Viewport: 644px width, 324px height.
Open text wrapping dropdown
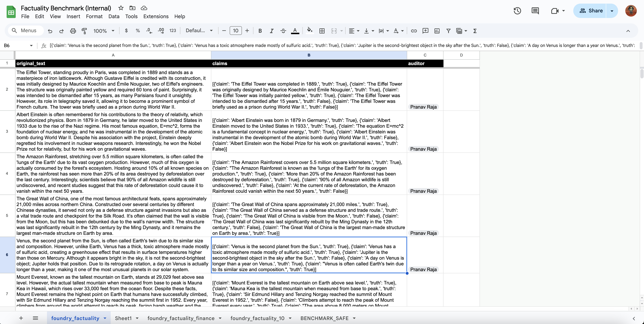(384, 31)
